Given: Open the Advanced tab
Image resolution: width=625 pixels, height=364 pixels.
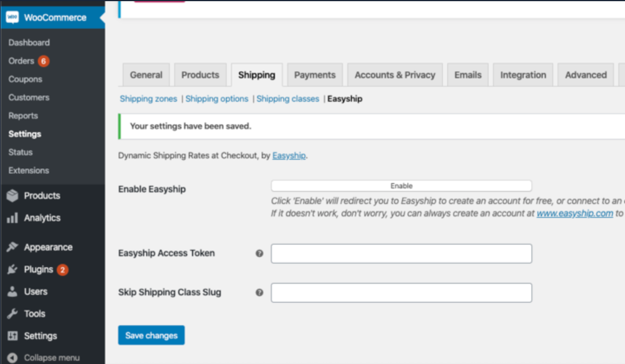Looking at the screenshot, I should [x=586, y=75].
